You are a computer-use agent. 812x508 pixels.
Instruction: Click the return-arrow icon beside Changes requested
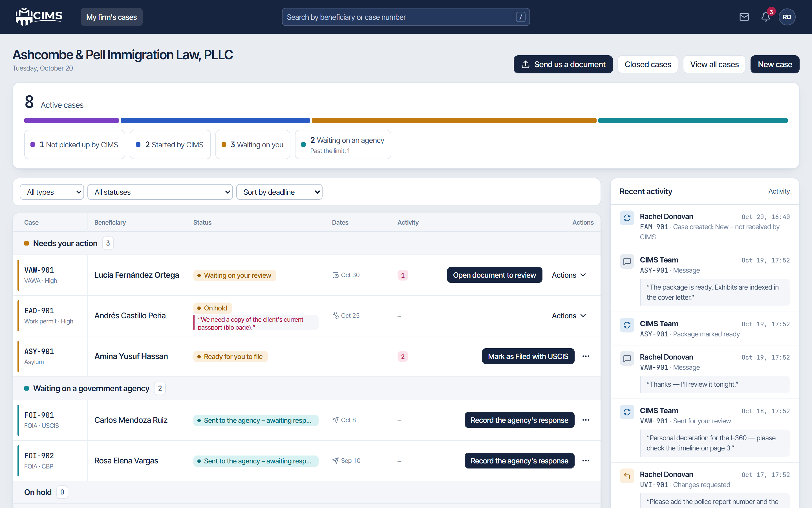627,476
